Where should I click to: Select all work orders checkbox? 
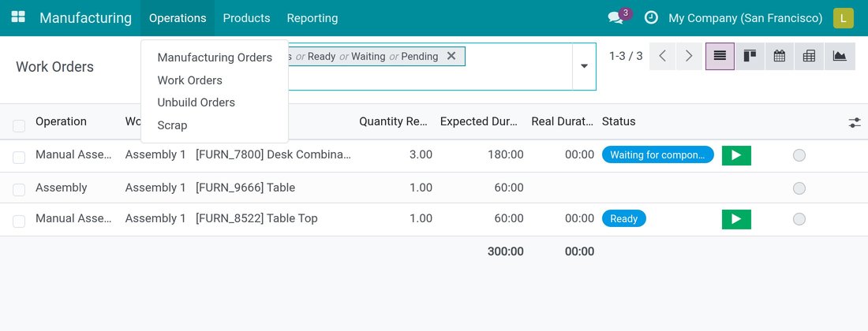pos(19,126)
